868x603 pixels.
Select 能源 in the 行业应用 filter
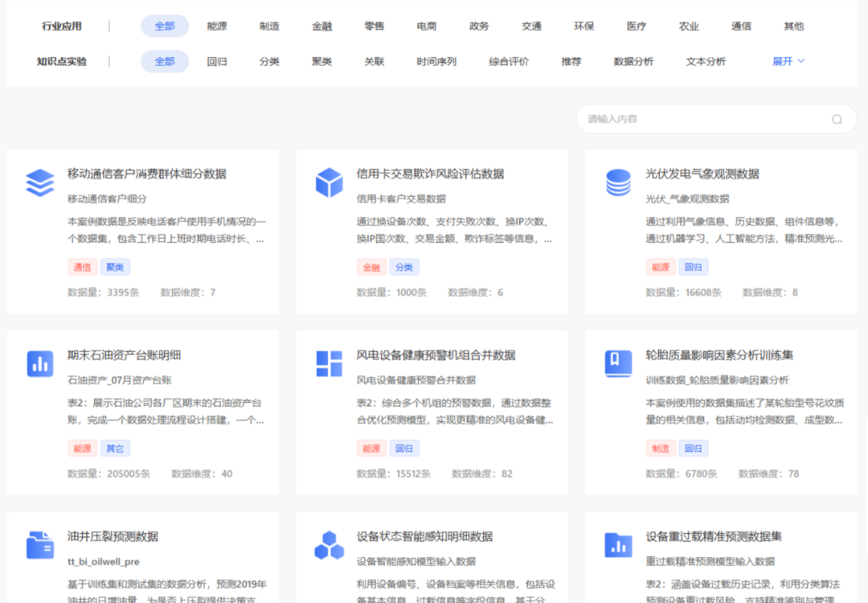pos(217,26)
